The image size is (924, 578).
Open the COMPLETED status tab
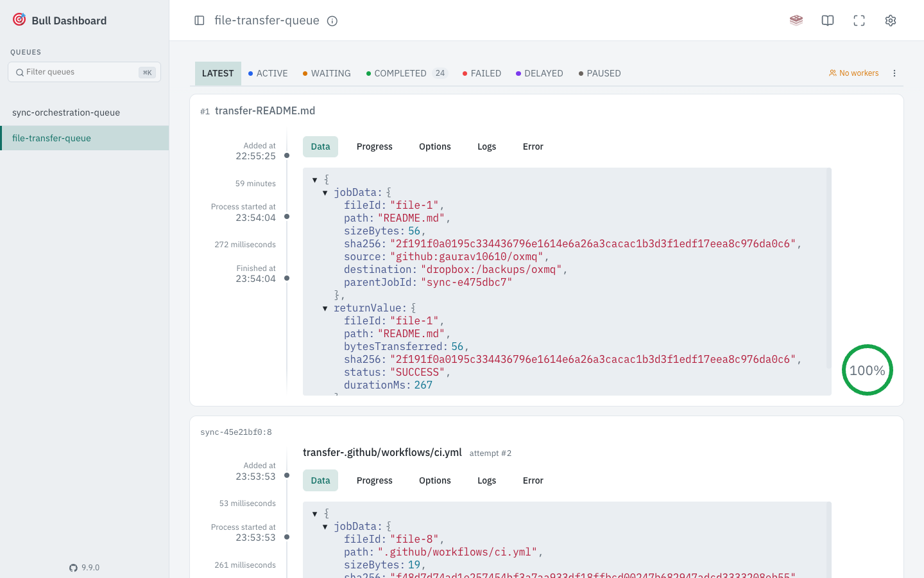coord(407,73)
